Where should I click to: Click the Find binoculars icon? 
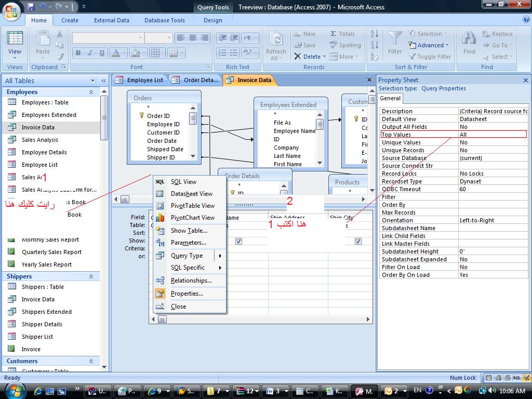(469, 43)
